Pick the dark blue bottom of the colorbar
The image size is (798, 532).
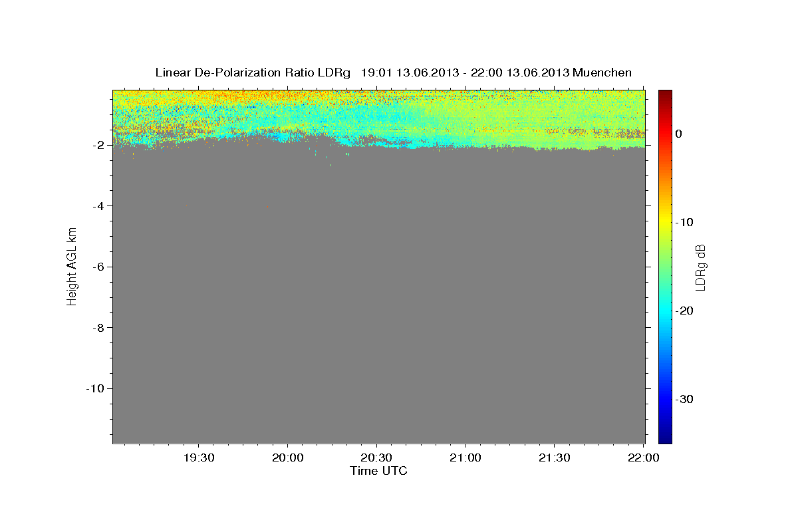[x=664, y=438]
